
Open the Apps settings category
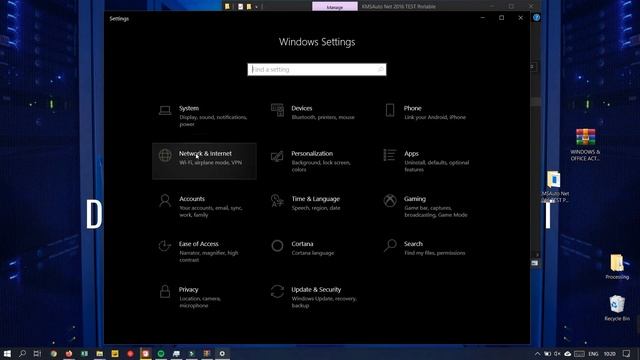[x=429, y=161]
